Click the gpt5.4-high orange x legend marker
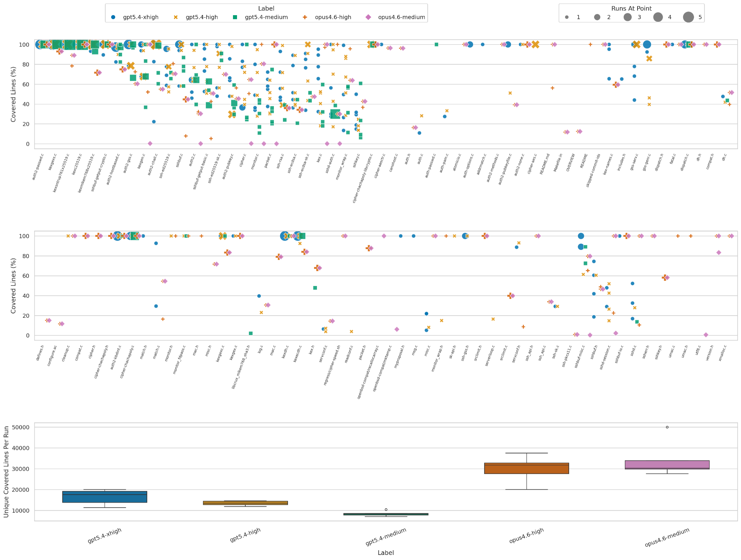 [176, 17]
